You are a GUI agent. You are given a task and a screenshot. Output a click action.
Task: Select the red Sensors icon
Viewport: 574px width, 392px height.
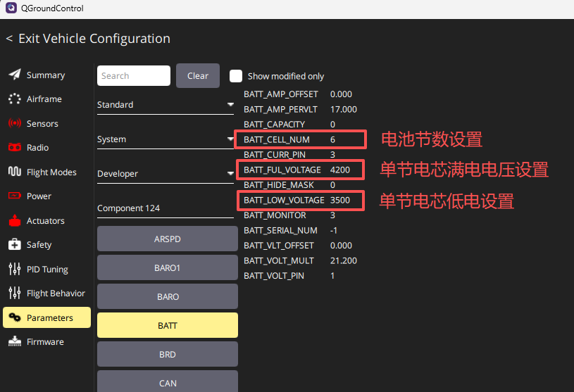point(14,123)
